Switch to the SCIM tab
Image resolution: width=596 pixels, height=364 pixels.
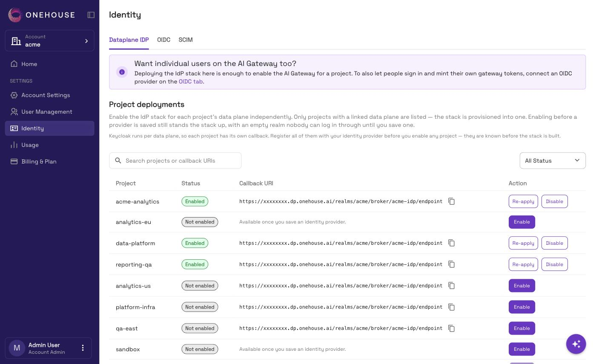click(x=186, y=40)
